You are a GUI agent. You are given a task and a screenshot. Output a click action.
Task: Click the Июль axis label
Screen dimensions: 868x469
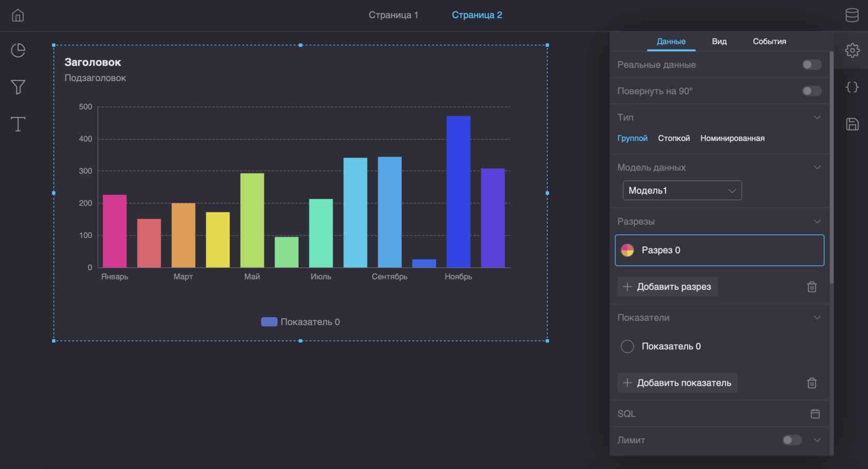coord(321,276)
